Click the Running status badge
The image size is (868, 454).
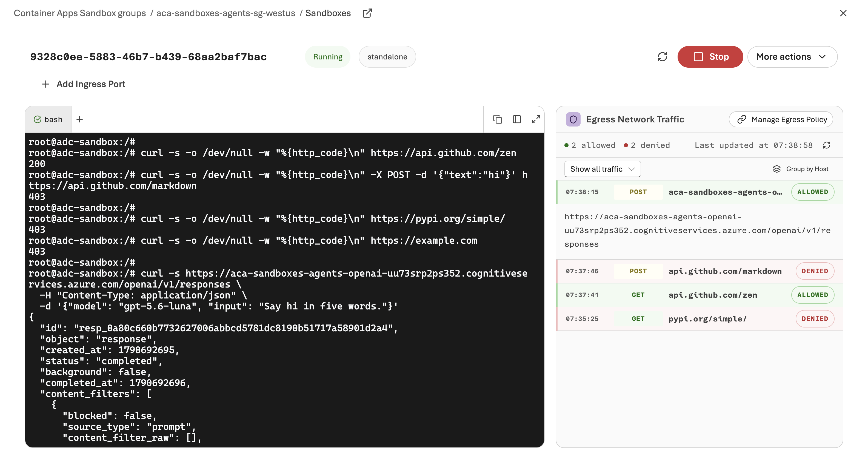(327, 57)
